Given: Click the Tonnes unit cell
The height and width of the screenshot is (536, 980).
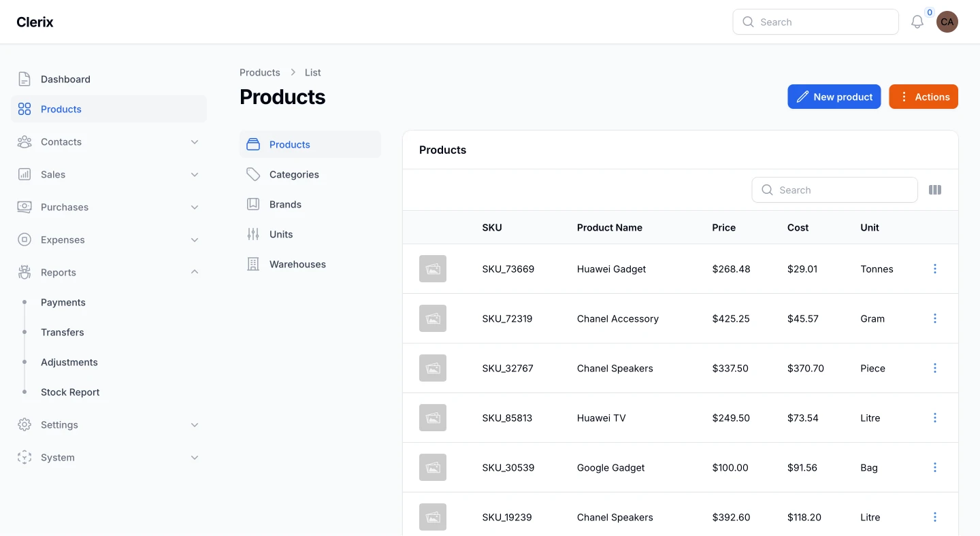Looking at the screenshot, I should click(877, 269).
